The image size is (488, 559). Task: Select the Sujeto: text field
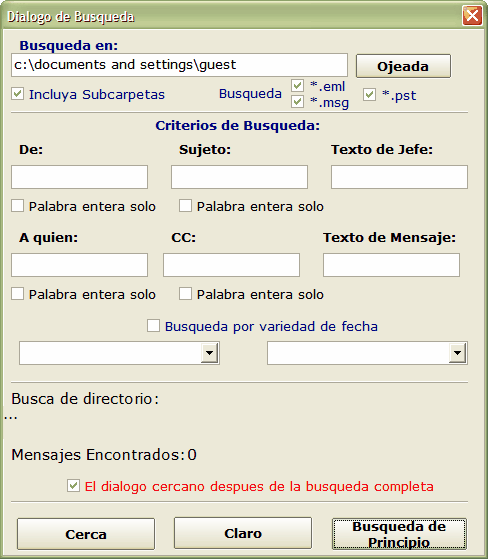coord(239,177)
